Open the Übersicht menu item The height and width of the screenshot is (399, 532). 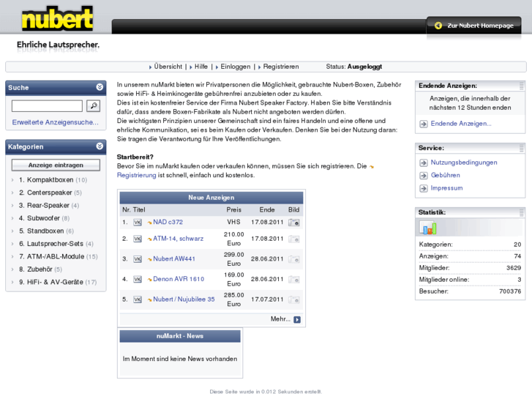click(x=168, y=67)
